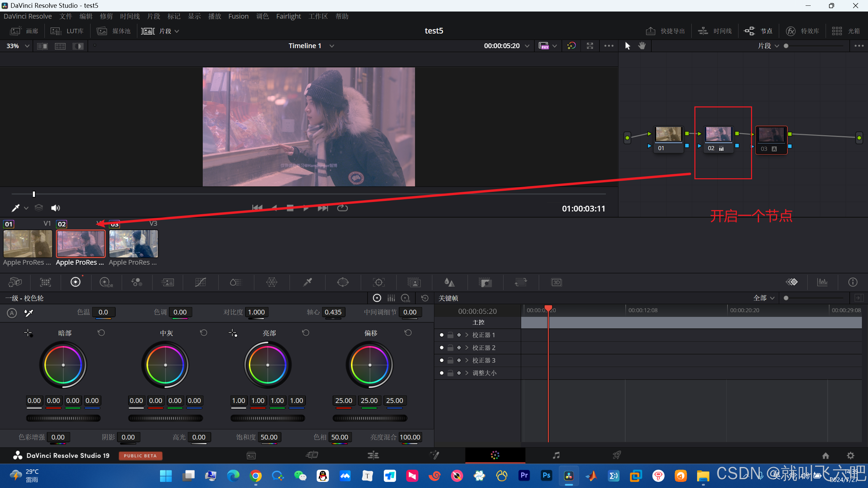Open the Power Window palette
The height and width of the screenshot is (488, 868).
(x=343, y=282)
